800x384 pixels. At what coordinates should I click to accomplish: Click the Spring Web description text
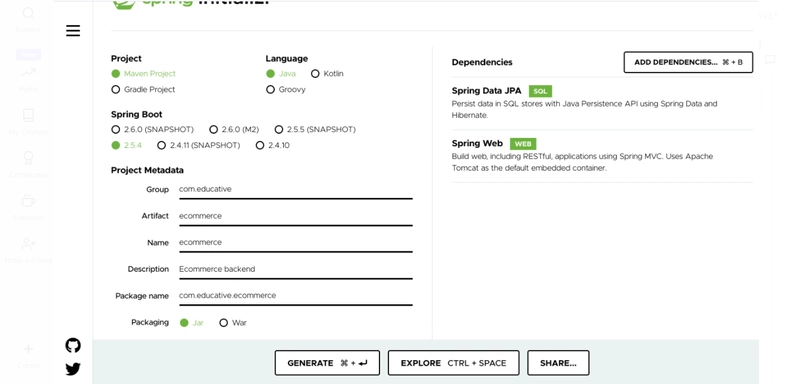(582, 162)
